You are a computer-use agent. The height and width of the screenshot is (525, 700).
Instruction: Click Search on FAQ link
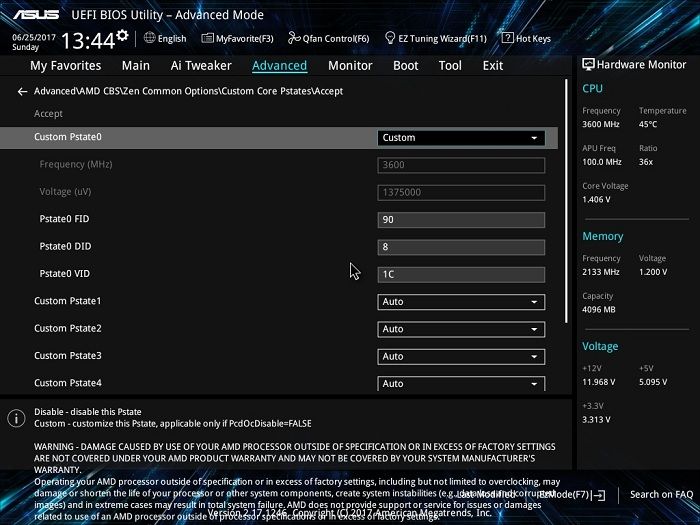(661, 495)
